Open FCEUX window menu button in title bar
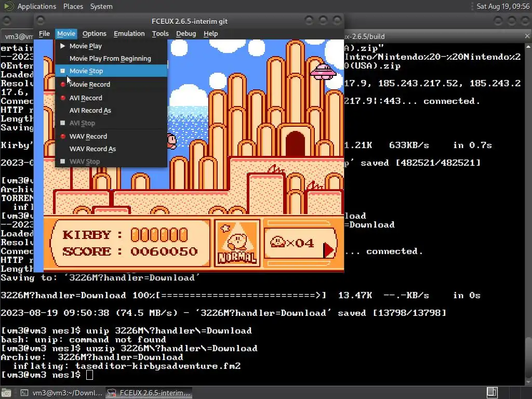The height and width of the screenshot is (399, 532). pos(41,21)
